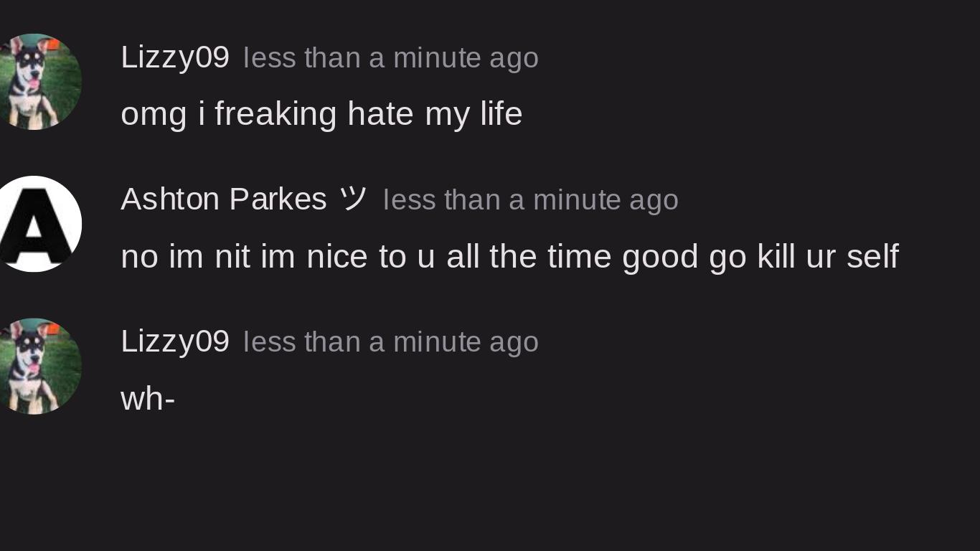Open Ashton Parkes' letter A avatar
Viewport: 980px width, 551px height.
[36, 224]
